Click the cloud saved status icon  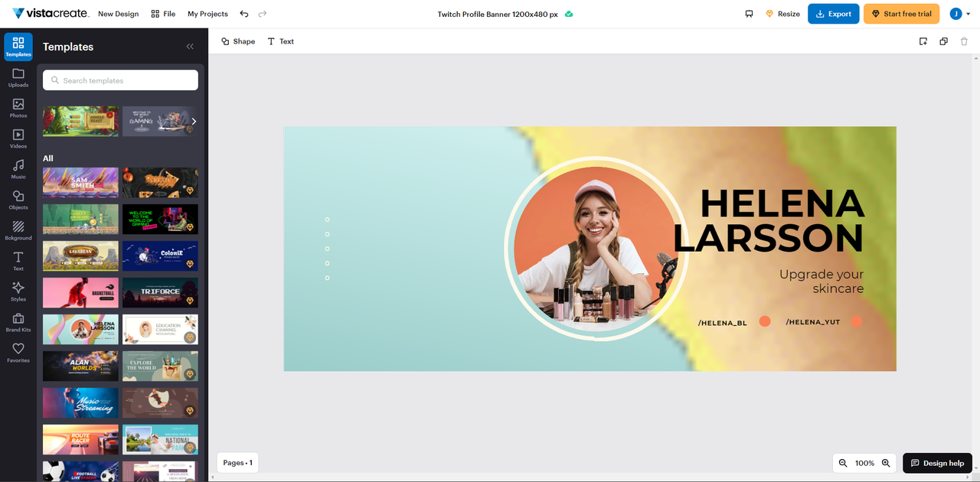(569, 14)
